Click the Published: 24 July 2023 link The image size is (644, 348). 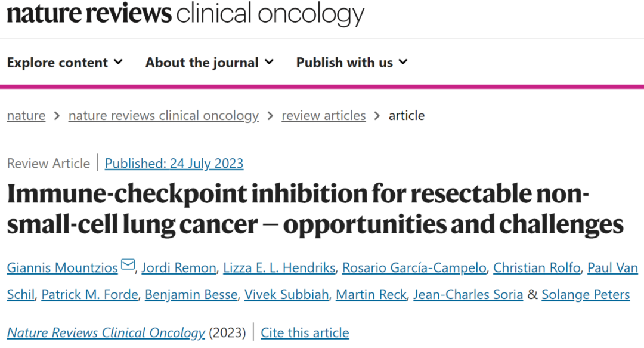click(x=174, y=164)
